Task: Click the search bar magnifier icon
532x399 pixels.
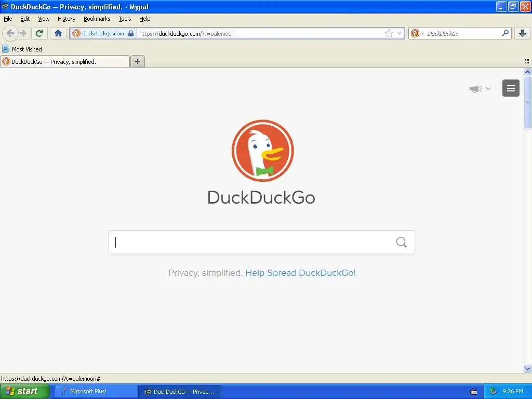Action: click(x=505, y=33)
